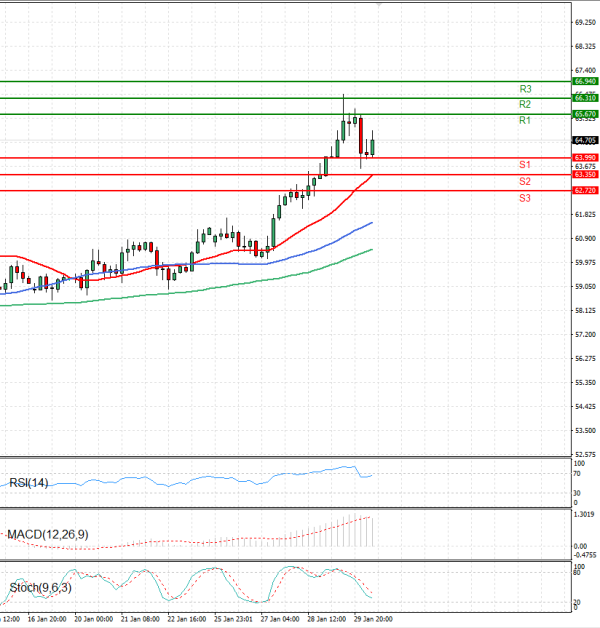The height and width of the screenshot is (628, 600).
Task: Click the 66.310 green price tag
Action: point(585,98)
